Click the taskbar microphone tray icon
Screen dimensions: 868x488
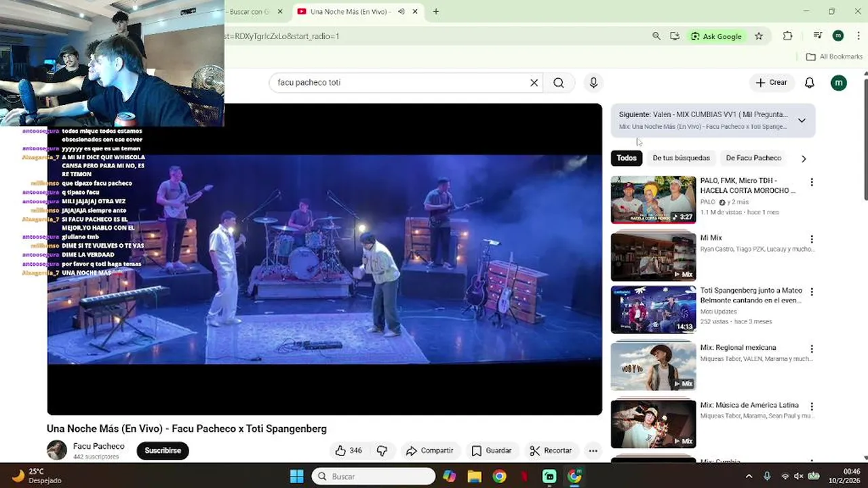767,476
